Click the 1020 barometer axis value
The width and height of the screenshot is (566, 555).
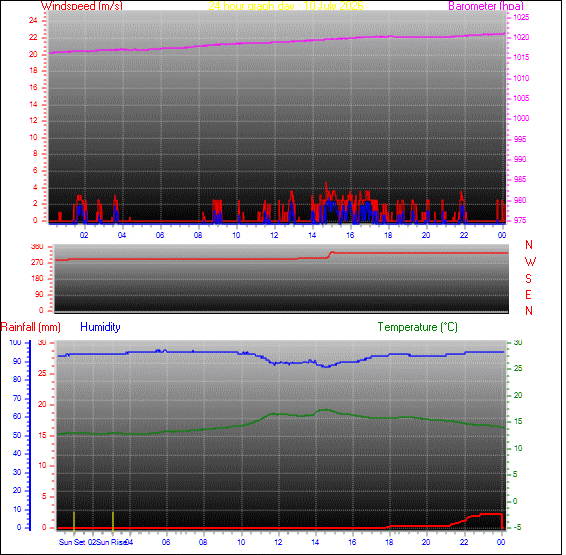(x=521, y=37)
